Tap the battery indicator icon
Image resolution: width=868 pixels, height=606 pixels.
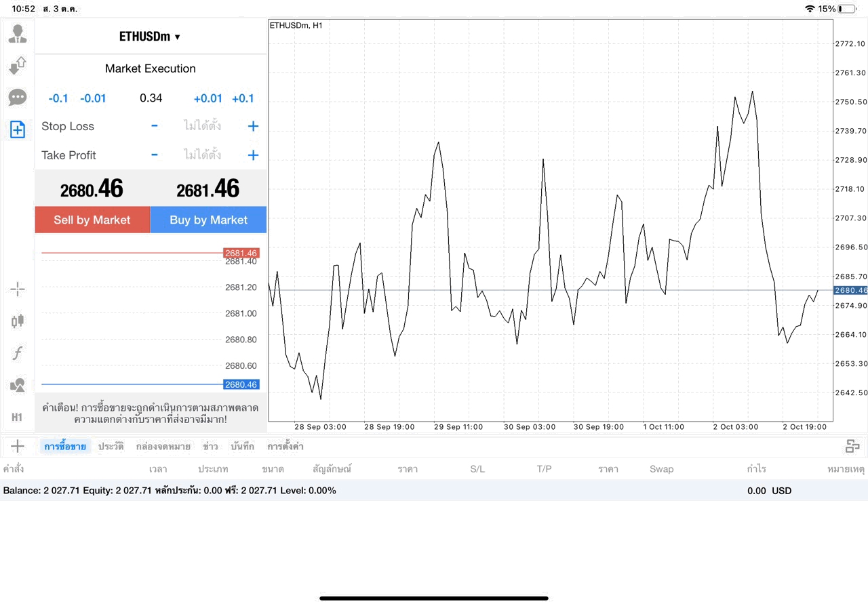(847, 9)
